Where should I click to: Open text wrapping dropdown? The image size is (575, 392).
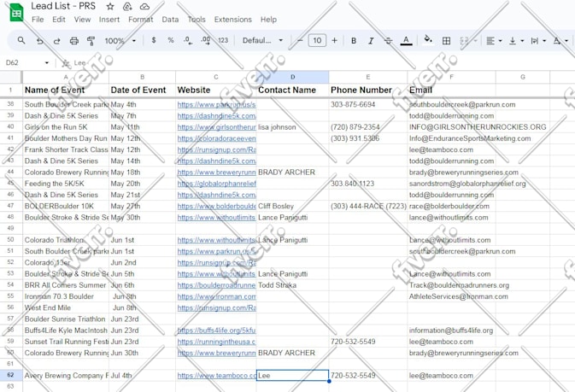tap(538, 41)
